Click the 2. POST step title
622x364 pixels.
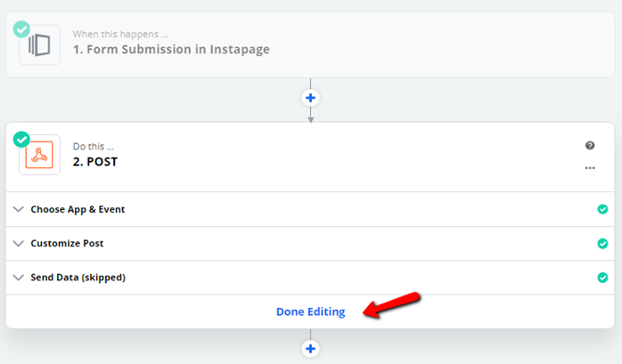(x=95, y=162)
